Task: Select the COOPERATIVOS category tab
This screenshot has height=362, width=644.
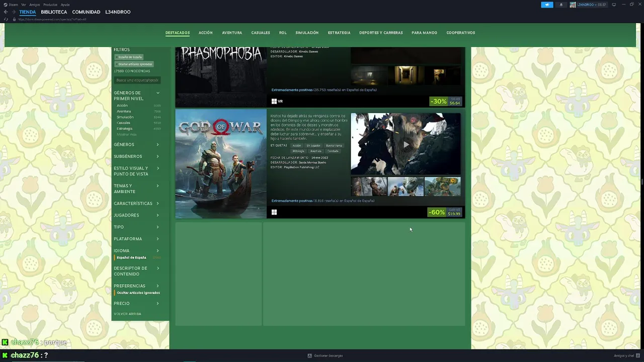Action: (460, 33)
